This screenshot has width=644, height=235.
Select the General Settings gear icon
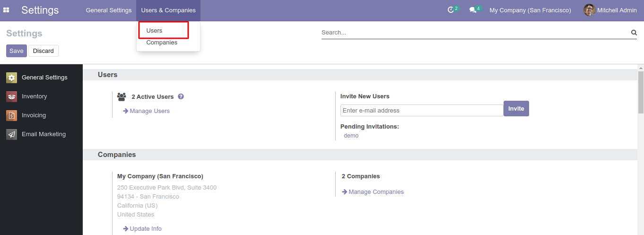pos(12,78)
